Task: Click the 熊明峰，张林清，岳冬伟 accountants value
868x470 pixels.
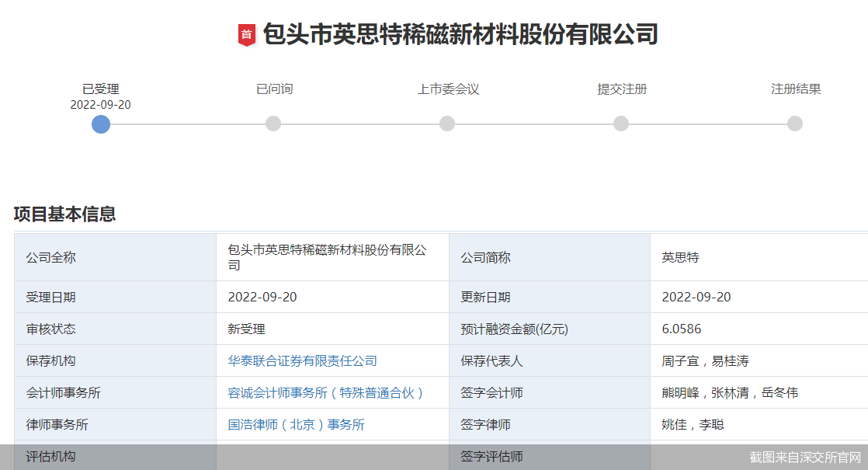Action: pos(730,393)
